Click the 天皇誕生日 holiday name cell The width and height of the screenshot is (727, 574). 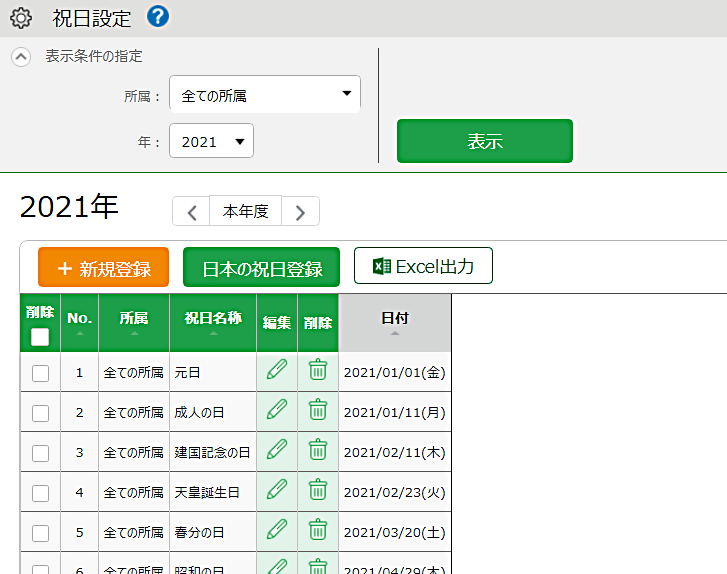click(x=213, y=492)
